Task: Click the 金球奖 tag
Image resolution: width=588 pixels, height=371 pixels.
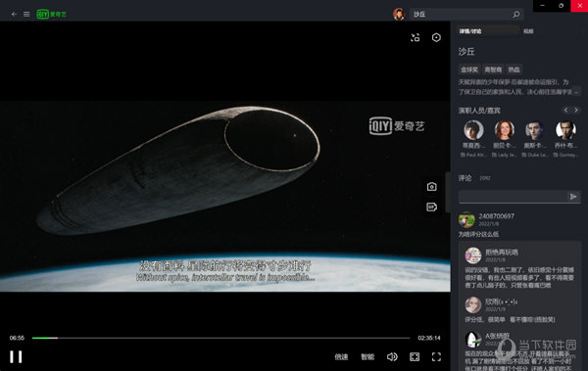Action: pyautogui.click(x=469, y=70)
